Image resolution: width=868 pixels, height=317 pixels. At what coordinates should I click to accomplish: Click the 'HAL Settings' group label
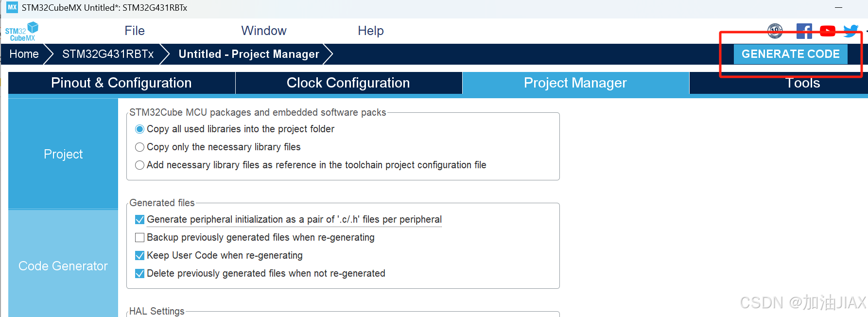point(157,311)
